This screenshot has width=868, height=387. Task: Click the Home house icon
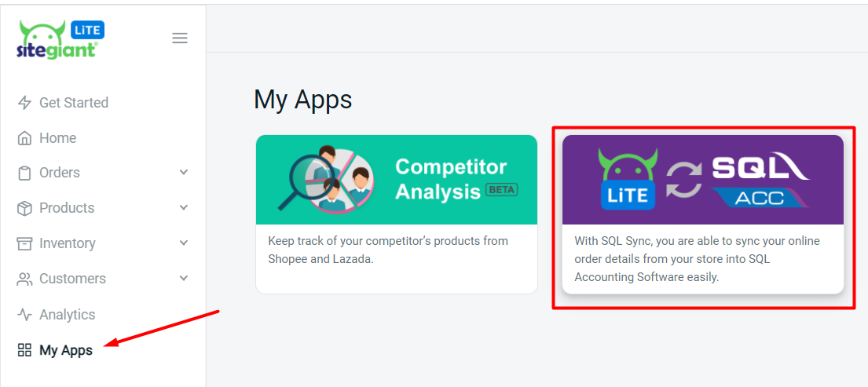(x=24, y=138)
